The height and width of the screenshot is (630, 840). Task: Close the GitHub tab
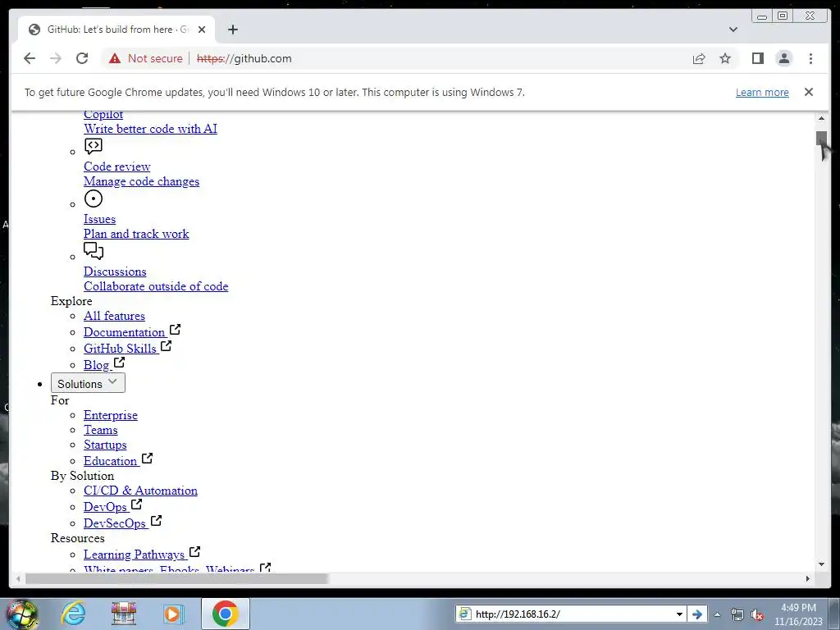[x=202, y=30]
